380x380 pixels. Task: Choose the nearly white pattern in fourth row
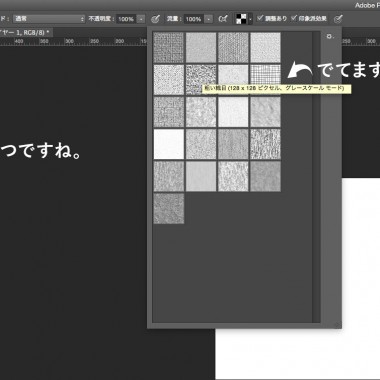[x=169, y=144]
